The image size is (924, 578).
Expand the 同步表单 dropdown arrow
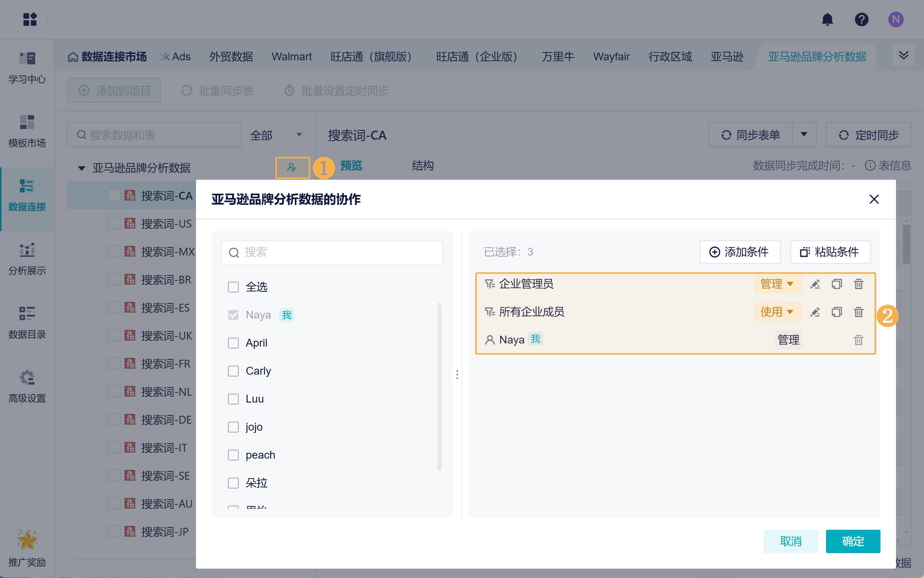point(804,135)
